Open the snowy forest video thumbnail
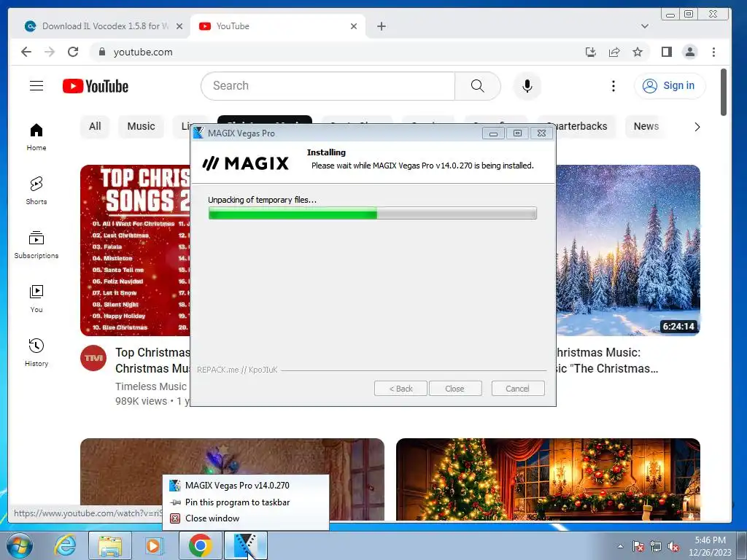The height and width of the screenshot is (560, 747). [x=628, y=250]
